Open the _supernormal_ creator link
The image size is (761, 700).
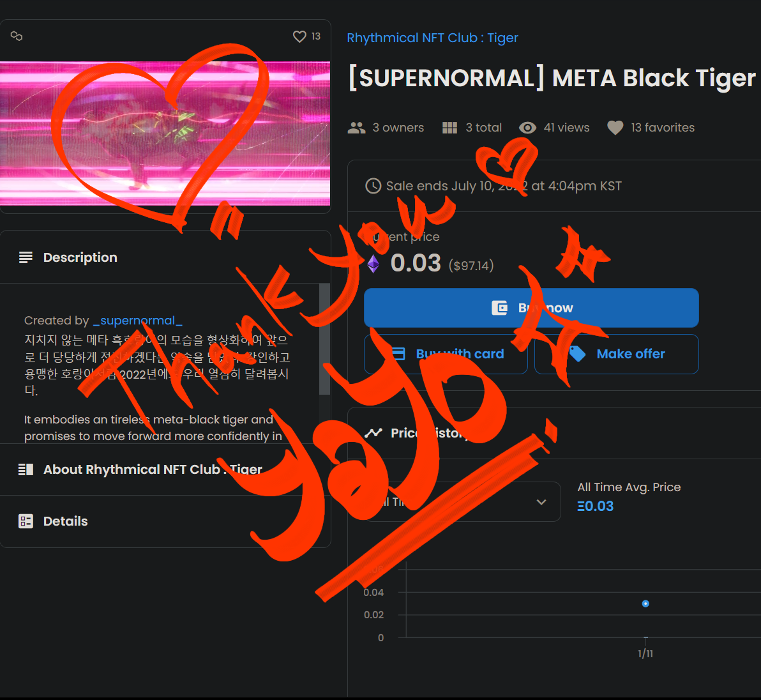coord(137,321)
